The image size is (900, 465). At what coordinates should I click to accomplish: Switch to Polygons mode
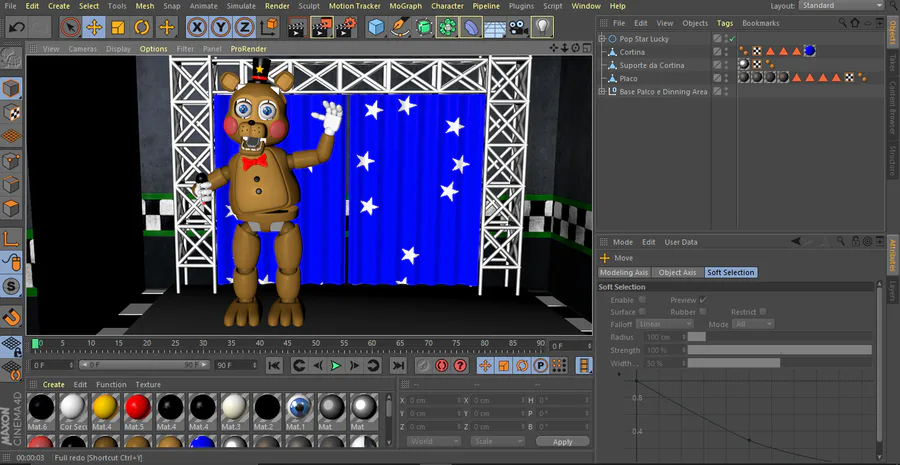[11, 208]
